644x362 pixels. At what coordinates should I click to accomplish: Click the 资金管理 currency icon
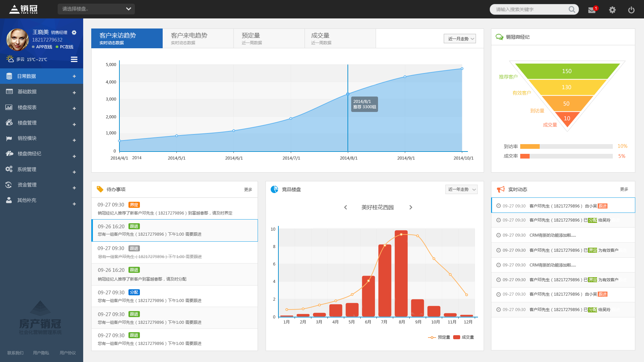pyautogui.click(x=9, y=185)
